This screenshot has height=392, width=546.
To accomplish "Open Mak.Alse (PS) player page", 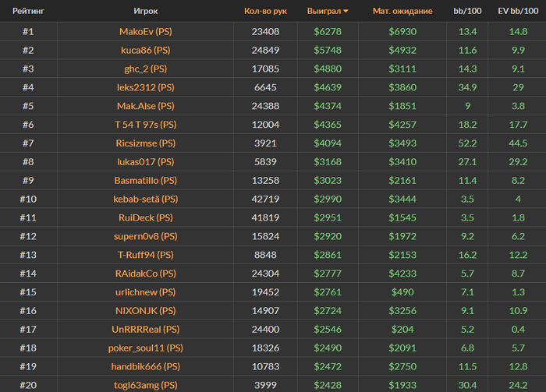I will pyautogui.click(x=146, y=106).
